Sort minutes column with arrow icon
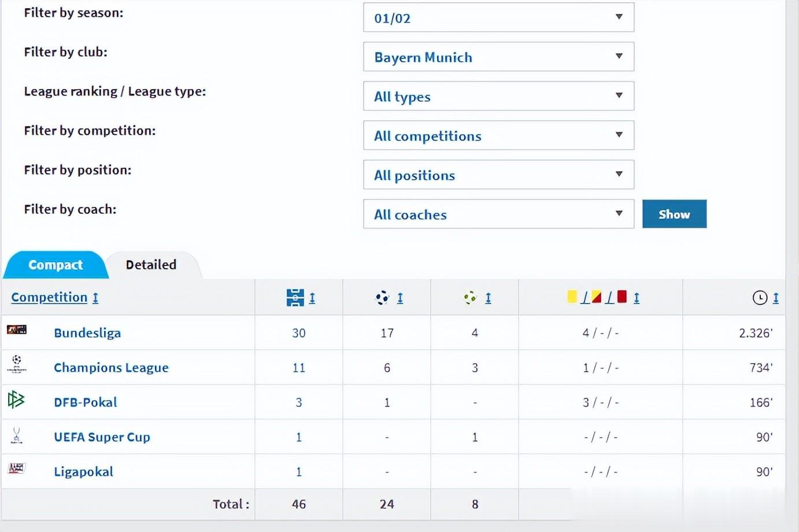This screenshot has height=532, width=799. [x=776, y=298]
